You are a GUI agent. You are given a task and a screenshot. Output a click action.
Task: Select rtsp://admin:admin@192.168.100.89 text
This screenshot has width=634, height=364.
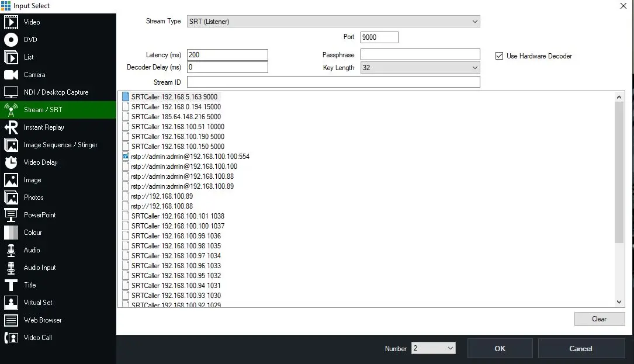coord(182,186)
